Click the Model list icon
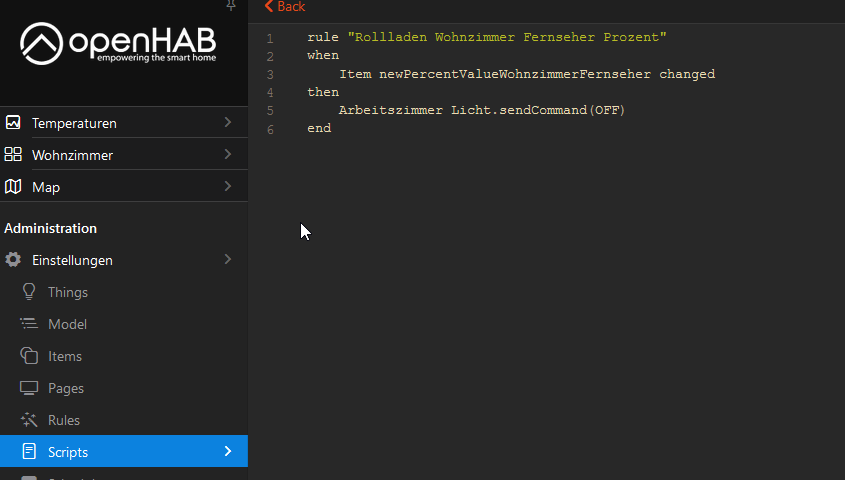The height and width of the screenshot is (480, 845). (29, 324)
